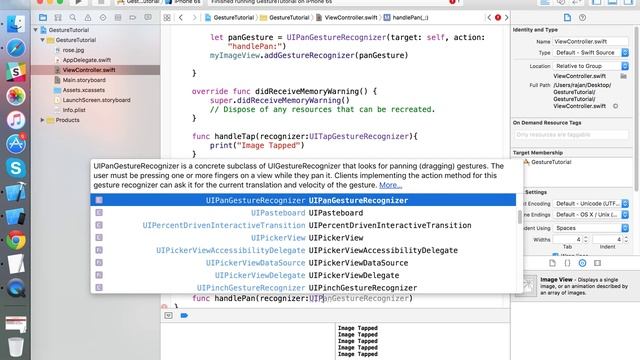
Task: Reveal full path in Finder arrow
Action: [615, 106]
